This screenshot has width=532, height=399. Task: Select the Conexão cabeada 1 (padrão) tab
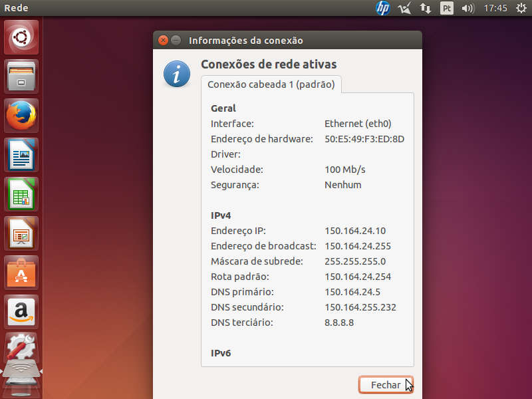click(x=272, y=84)
